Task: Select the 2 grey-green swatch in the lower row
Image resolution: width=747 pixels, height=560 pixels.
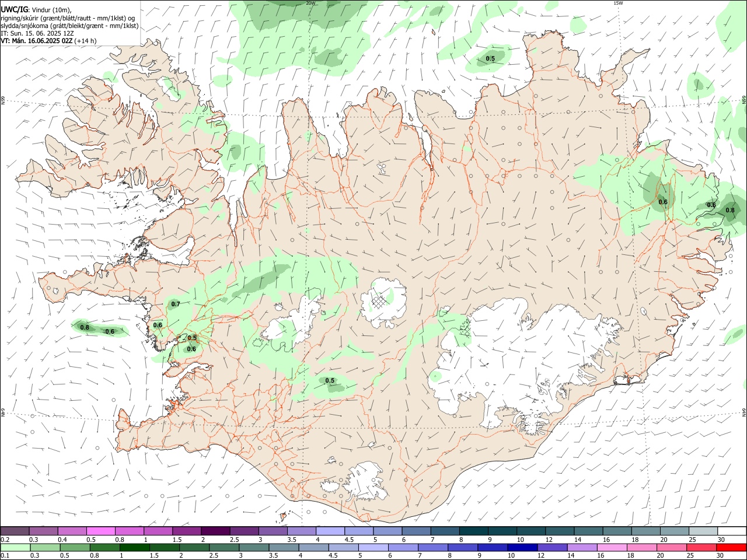Action: coord(194,547)
